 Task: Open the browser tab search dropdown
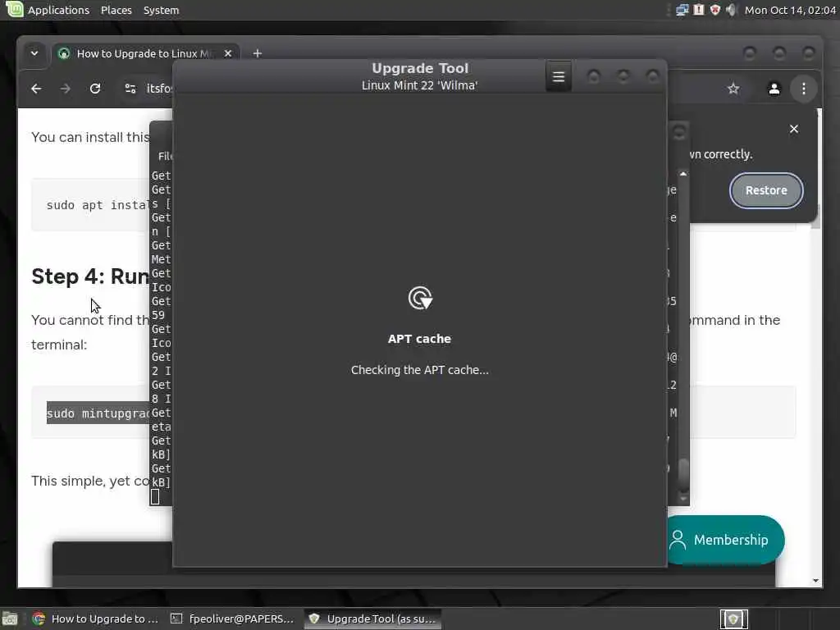34,53
